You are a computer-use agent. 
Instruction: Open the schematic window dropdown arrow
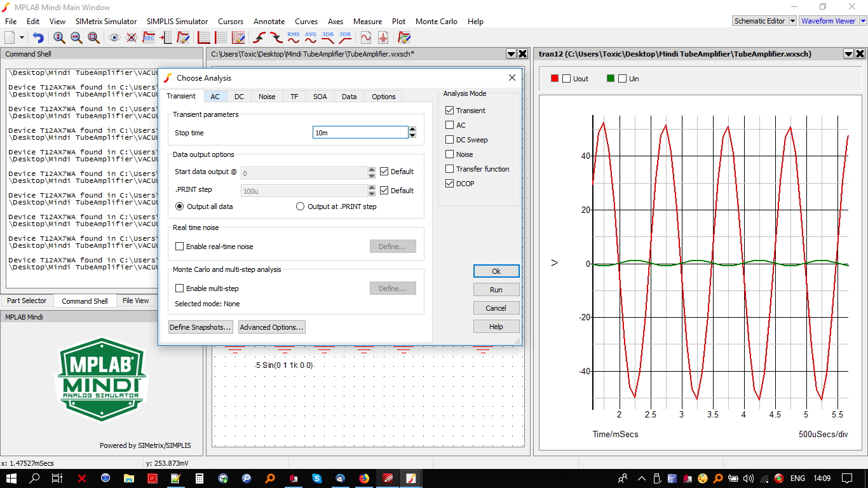pyautogui.click(x=511, y=54)
